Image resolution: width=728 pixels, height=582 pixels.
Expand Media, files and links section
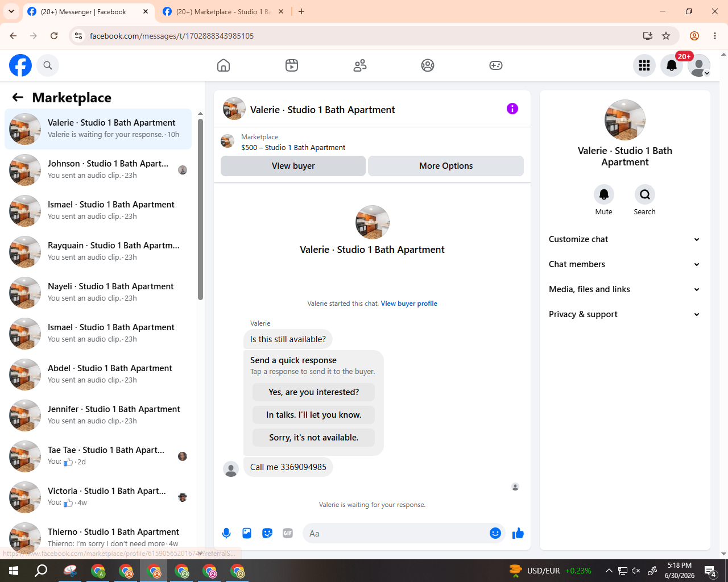click(624, 289)
